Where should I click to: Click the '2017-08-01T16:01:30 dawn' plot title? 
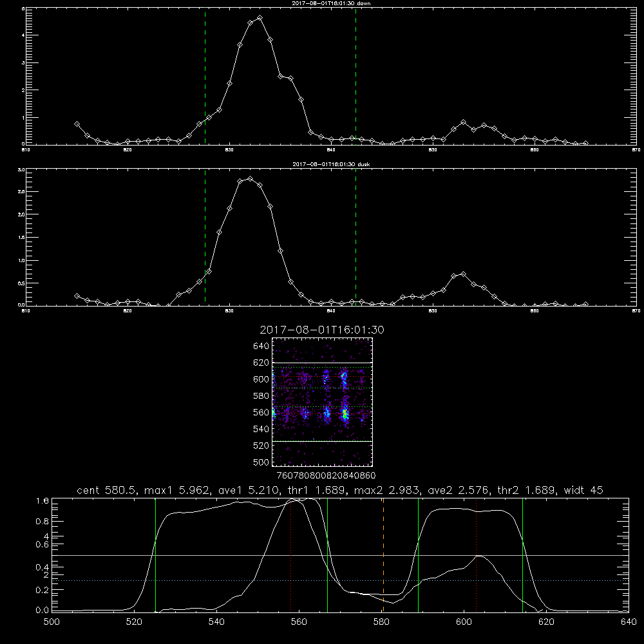click(x=331, y=3)
